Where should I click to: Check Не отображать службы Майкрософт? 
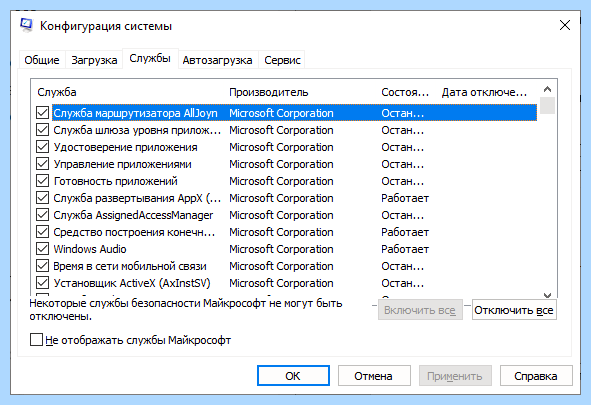click(x=36, y=339)
